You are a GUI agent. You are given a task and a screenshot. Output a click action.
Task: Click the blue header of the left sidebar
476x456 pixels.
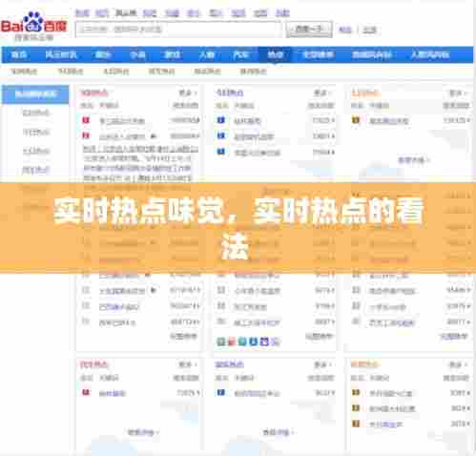pos(35,94)
